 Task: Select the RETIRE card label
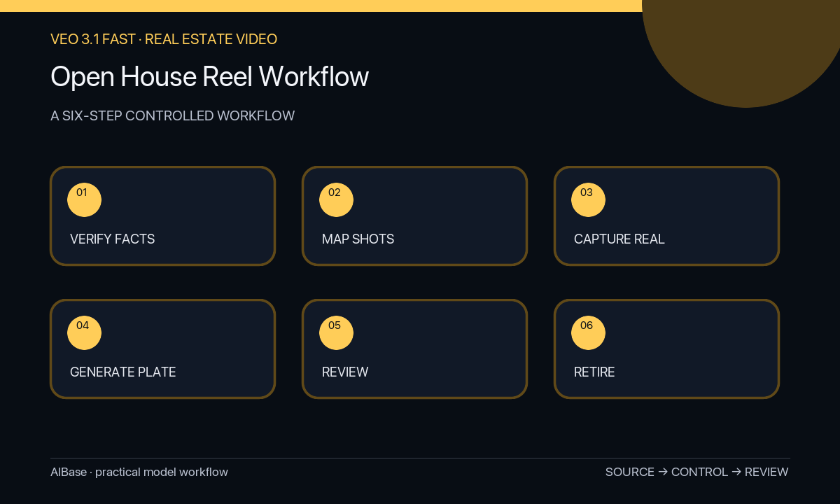click(x=594, y=372)
